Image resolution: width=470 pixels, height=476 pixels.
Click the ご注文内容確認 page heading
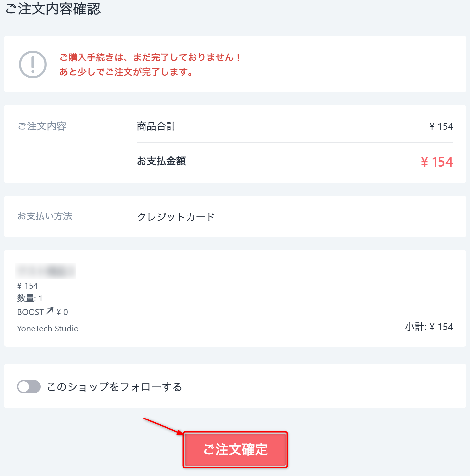pyautogui.click(x=53, y=9)
